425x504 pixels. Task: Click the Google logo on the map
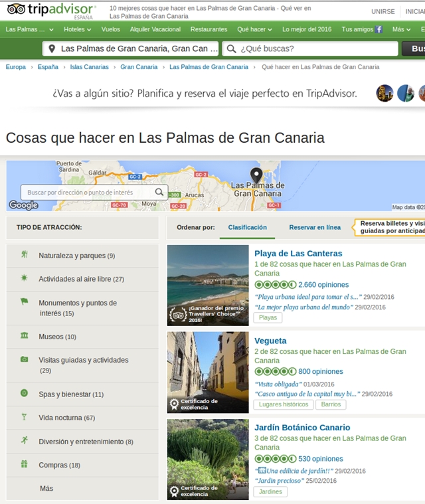pos(23,205)
